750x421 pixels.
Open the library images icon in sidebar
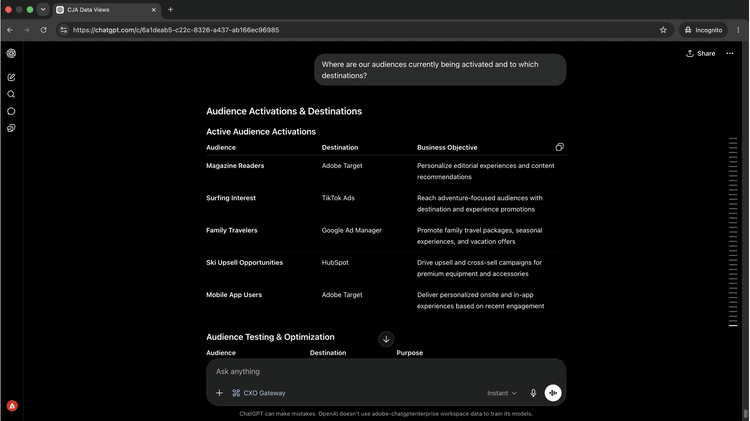coord(11,128)
